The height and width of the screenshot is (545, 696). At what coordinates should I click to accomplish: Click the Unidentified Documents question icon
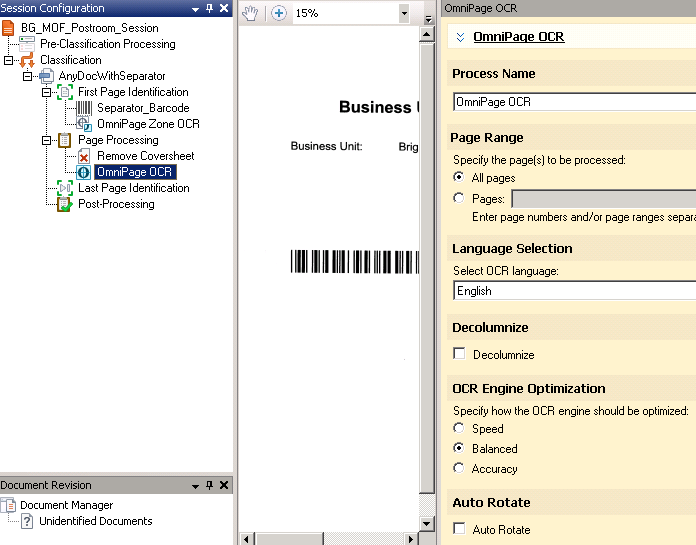[27, 521]
